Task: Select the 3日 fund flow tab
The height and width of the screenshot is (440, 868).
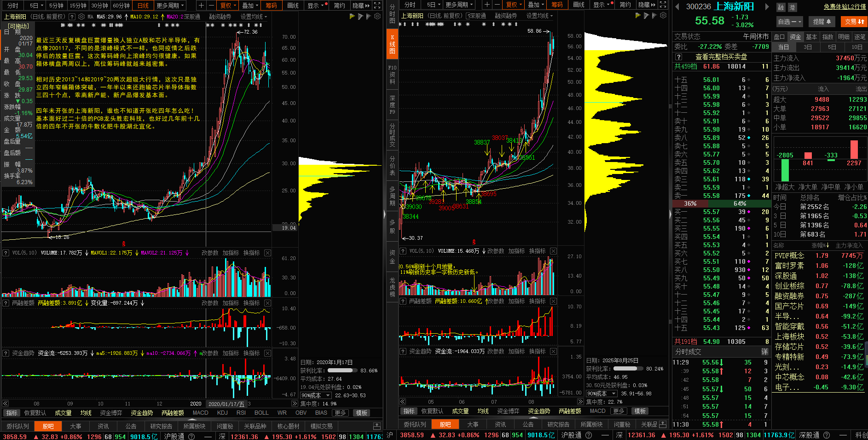Action: click(808, 47)
